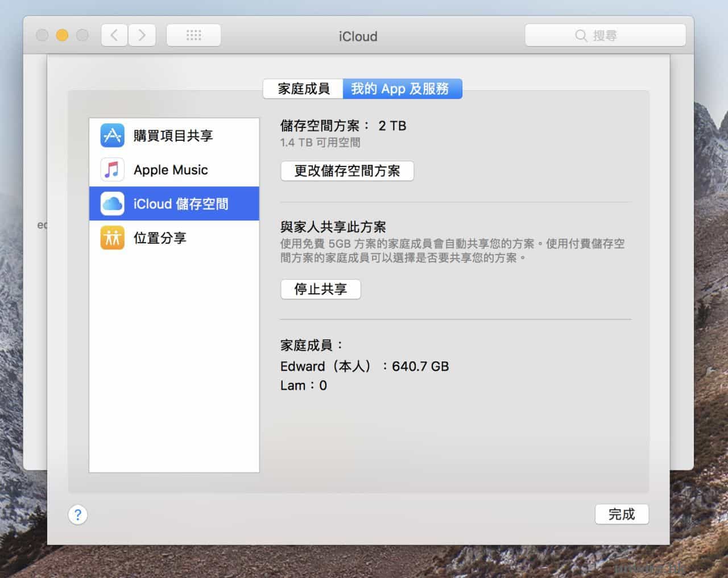Click the iCloud cloud icon in sidebar
The height and width of the screenshot is (578, 728).
pyautogui.click(x=112, y=203)
